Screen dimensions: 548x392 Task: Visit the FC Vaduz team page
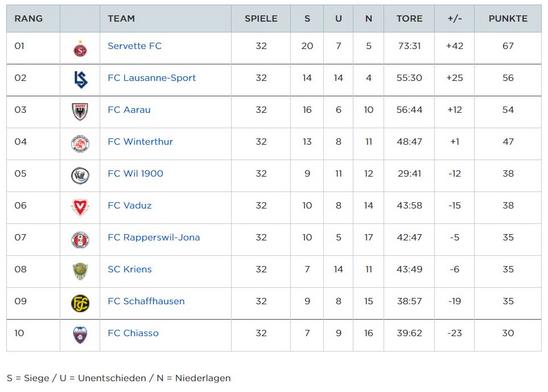tap(130, 205)
